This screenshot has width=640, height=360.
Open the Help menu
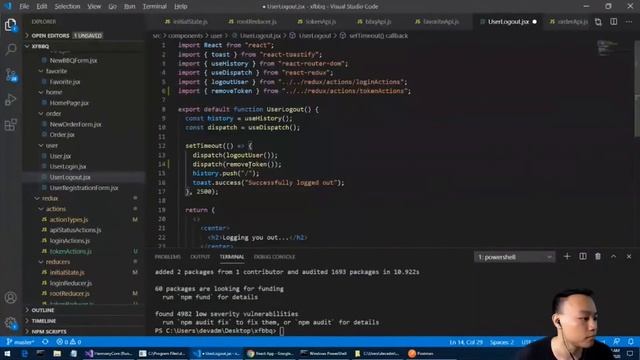180,7
